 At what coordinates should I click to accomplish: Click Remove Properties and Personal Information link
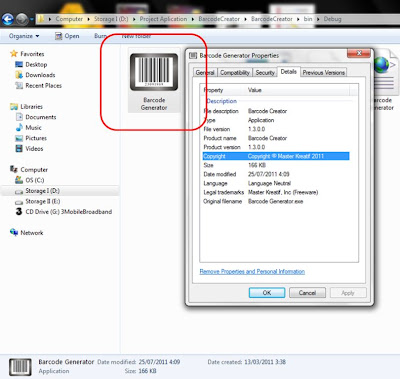(x=252, y=271)
